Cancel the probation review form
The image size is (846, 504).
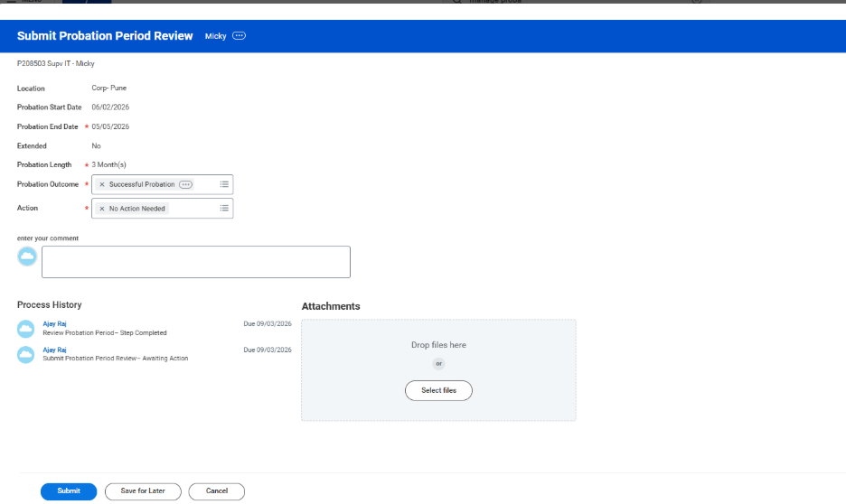click(216, 491)
